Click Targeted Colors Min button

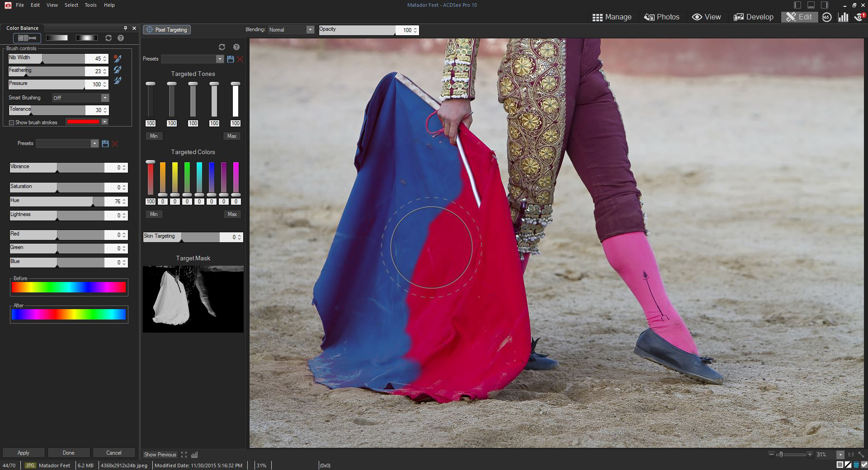coord(154,214)
